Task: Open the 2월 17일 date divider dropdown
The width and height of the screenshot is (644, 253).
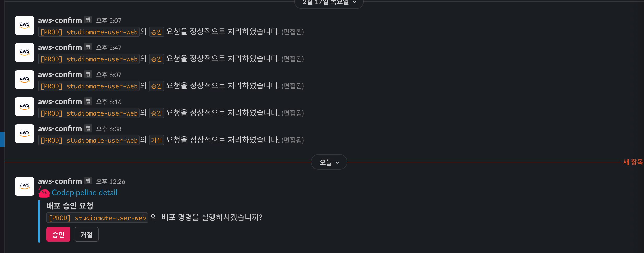Action: 329,3
